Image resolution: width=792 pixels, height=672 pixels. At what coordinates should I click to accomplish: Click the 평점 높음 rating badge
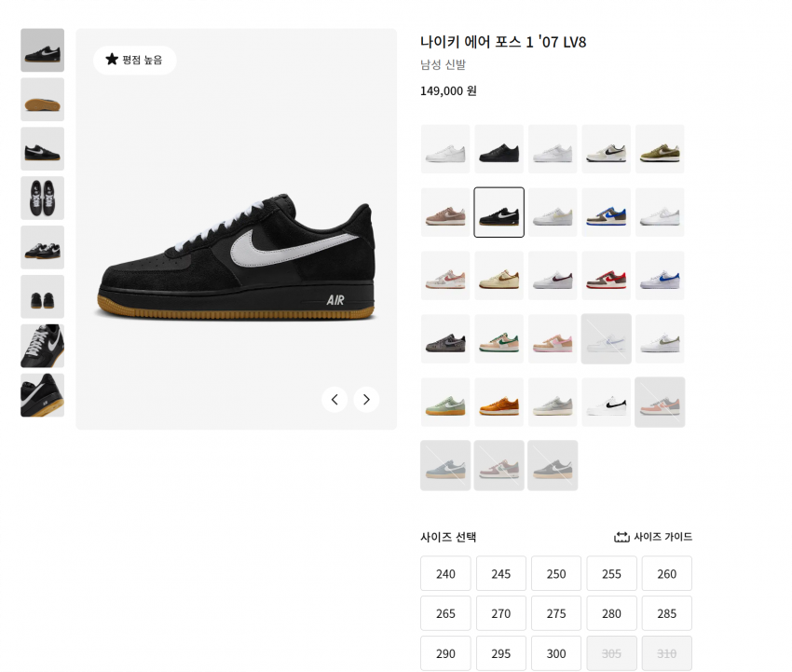[135, 61]
